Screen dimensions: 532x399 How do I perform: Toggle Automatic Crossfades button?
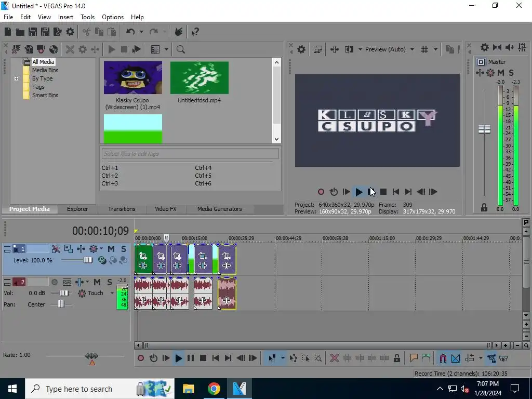click(x=456, y=358)
